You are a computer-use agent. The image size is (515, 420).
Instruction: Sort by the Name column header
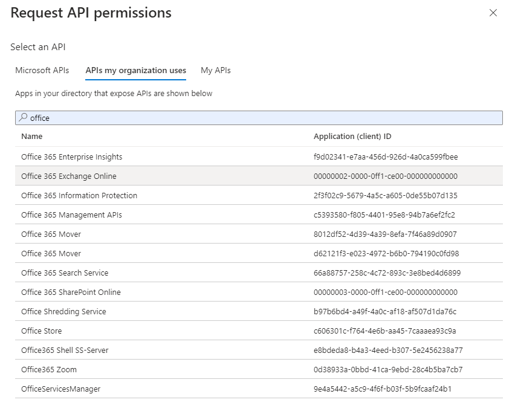(x=32, y=137)
